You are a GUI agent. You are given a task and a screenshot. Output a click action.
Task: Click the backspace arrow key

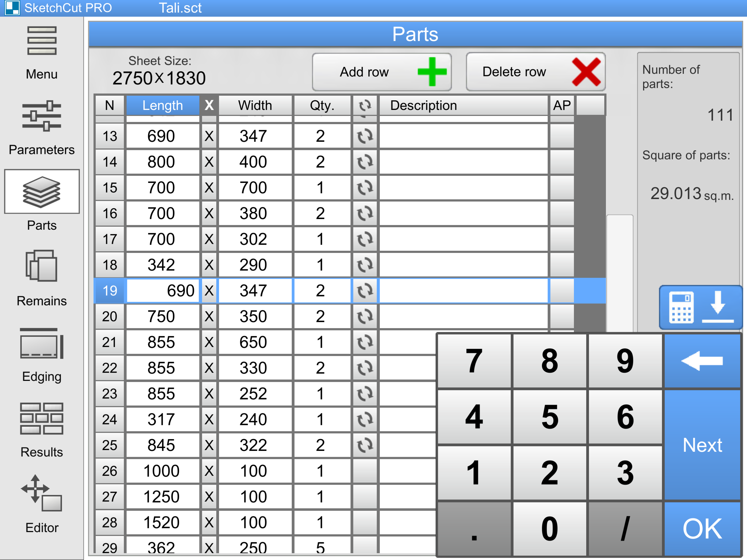point(702,361)
